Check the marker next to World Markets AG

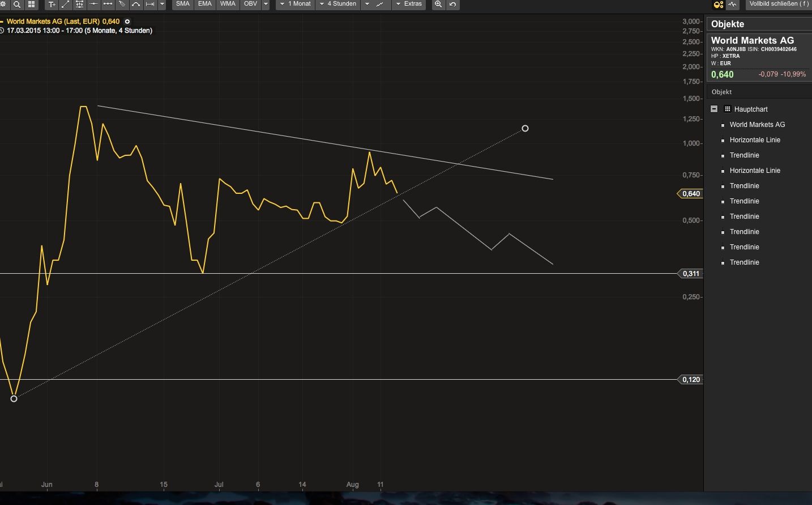723,125
